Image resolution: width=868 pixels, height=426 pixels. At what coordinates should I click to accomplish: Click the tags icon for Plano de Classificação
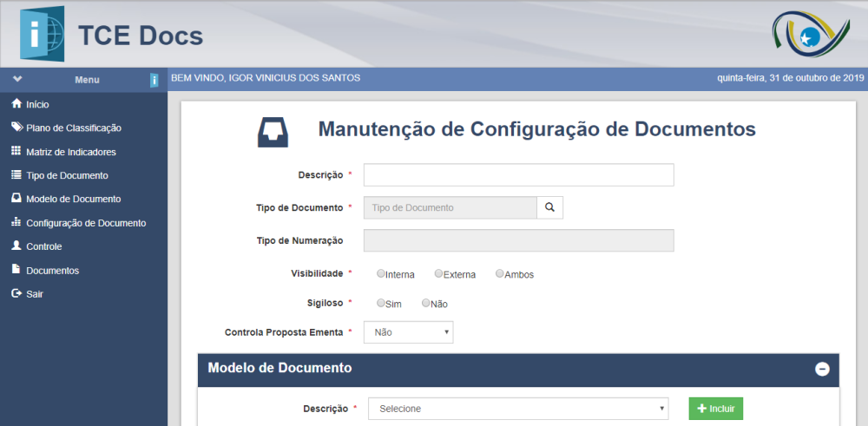(x=16, y=128)
